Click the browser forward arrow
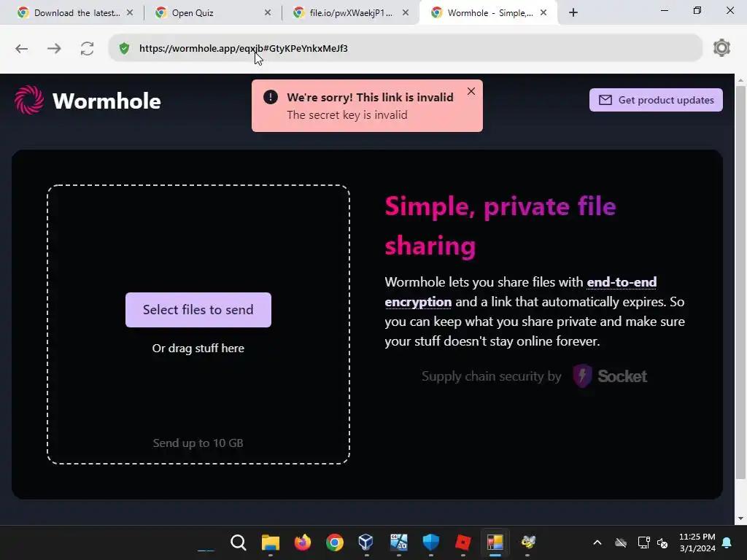The width and height of the screenshot is (747, 560). 54,49
